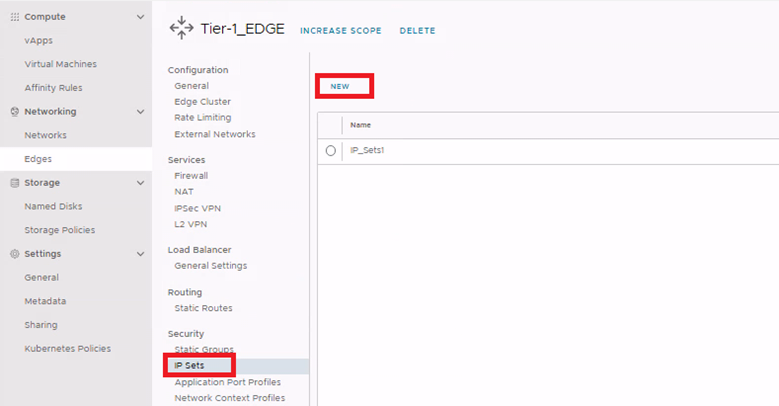
Task: Click DELETE for the Tier-1_EDGE gateway
Action: pyautogui.click(x=417, y=31)
